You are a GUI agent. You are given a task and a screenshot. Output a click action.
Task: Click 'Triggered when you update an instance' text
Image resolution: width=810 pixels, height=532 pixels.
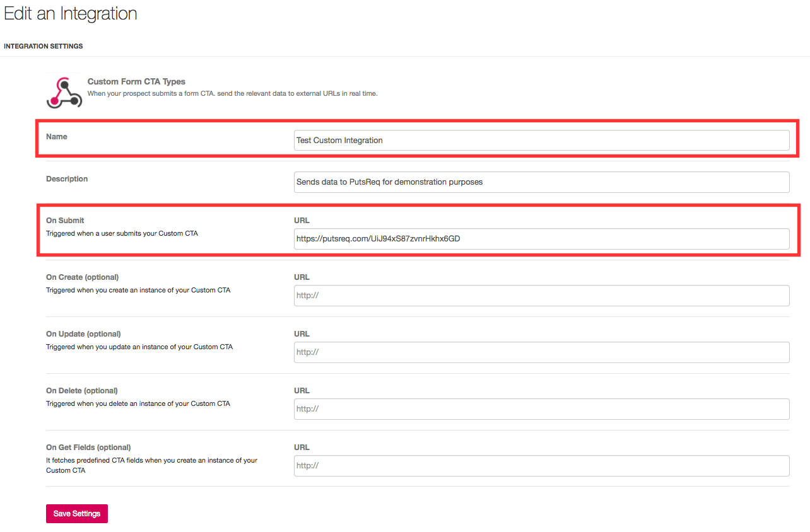pyautogui.click(x=139, y=347)
